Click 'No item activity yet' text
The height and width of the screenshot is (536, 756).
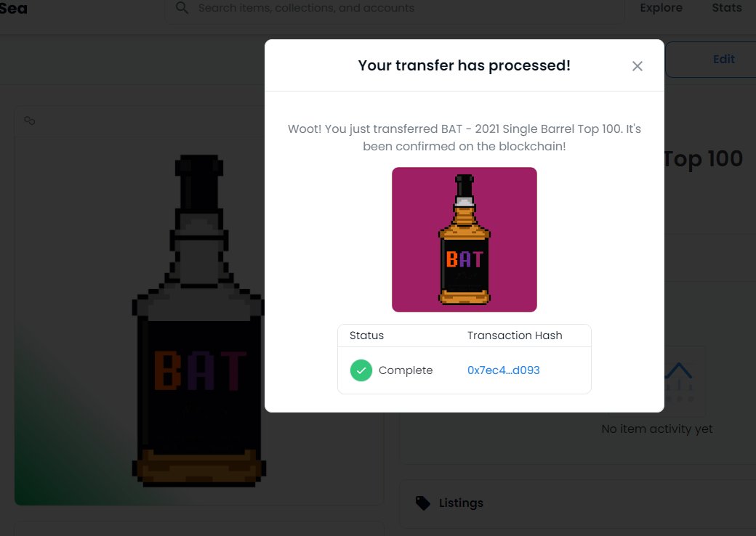point(656,429)
